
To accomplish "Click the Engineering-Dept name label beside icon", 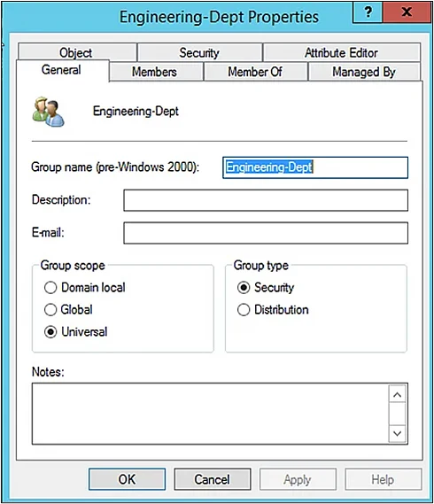I will point(136,112).
